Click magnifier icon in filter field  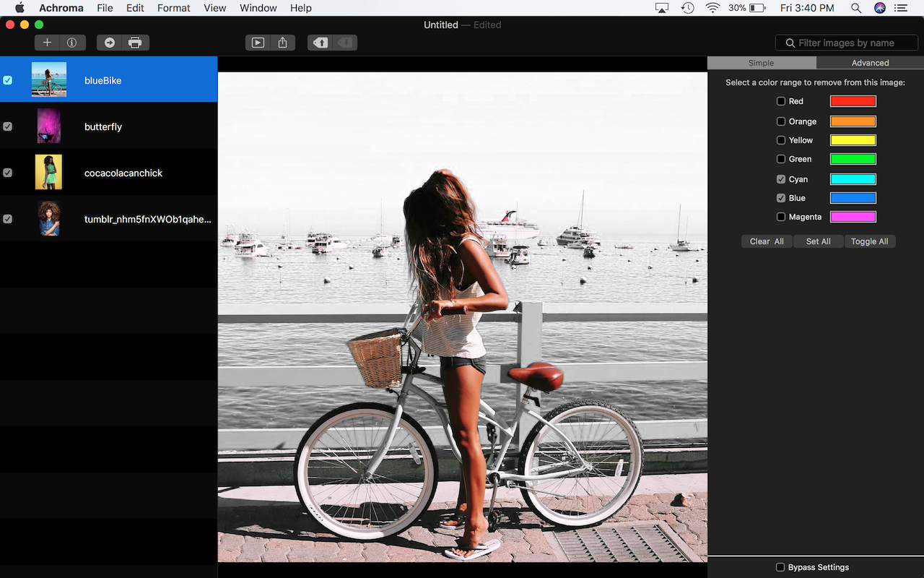click(x=790, y=43)
